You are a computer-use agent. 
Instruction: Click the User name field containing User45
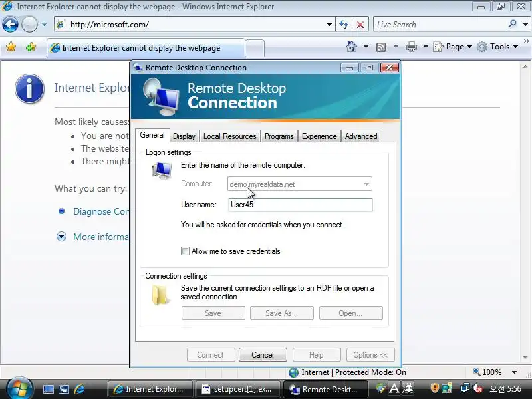click(x=301, y=205)
